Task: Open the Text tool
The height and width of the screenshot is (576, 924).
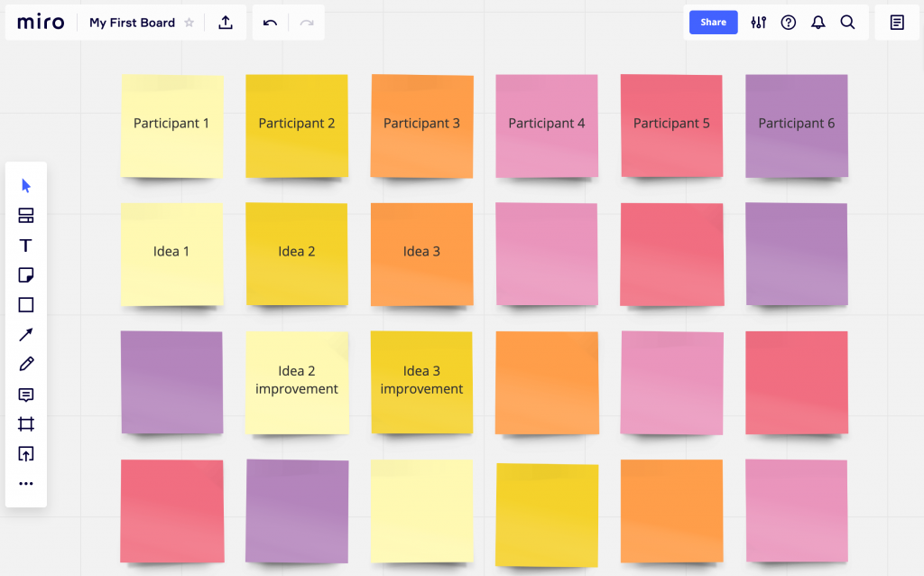Action: (x=25, y=245)
